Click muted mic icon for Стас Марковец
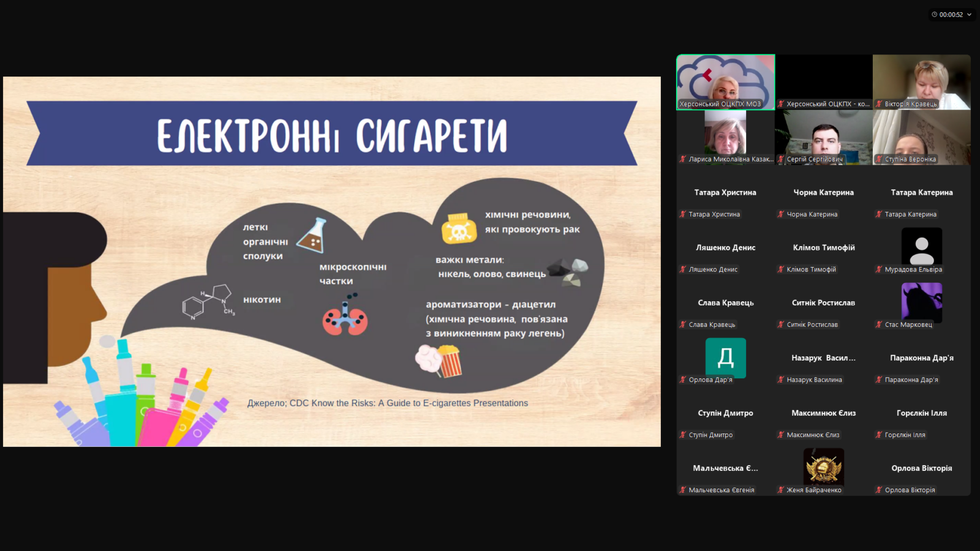980x551 pixels. pos(879,324)
